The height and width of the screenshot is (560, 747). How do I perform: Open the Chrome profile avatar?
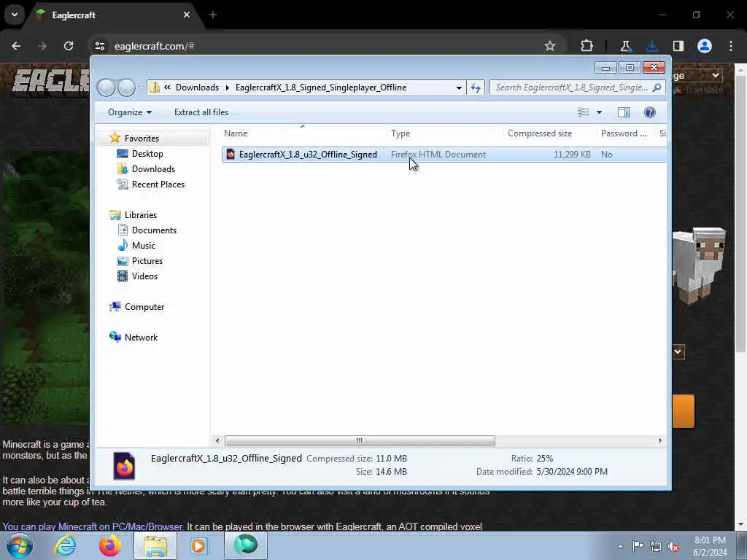click(705, 46)
